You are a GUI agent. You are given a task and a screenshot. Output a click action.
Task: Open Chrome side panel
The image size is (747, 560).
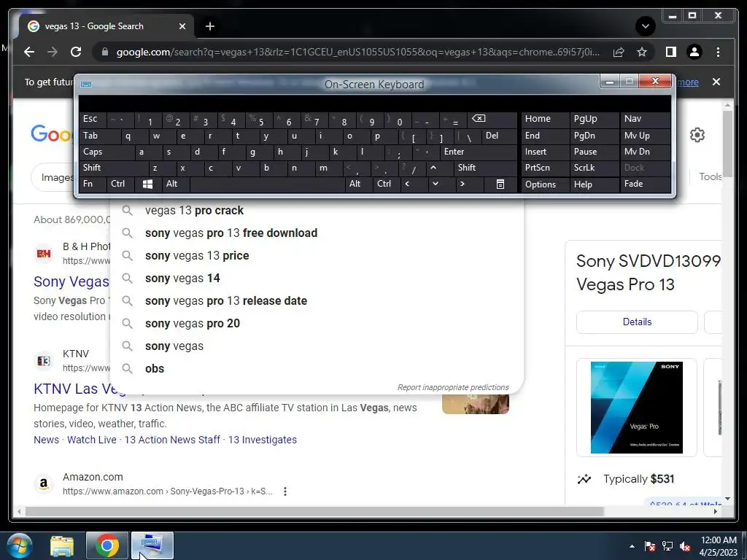tap(671, 52)
